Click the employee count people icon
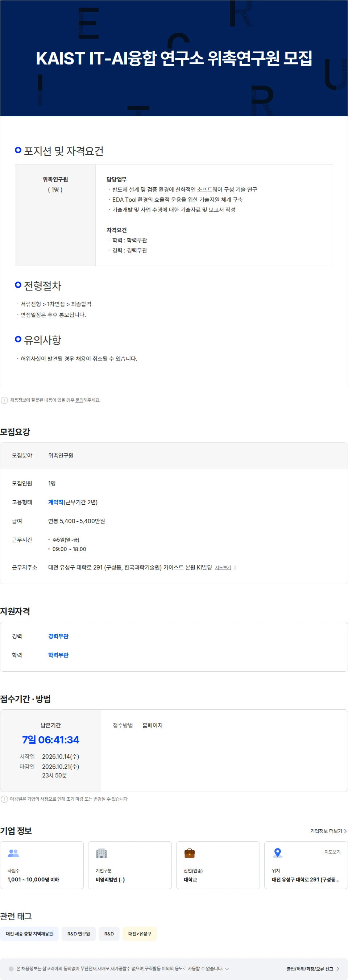348x980 pixels. [13, 853]
